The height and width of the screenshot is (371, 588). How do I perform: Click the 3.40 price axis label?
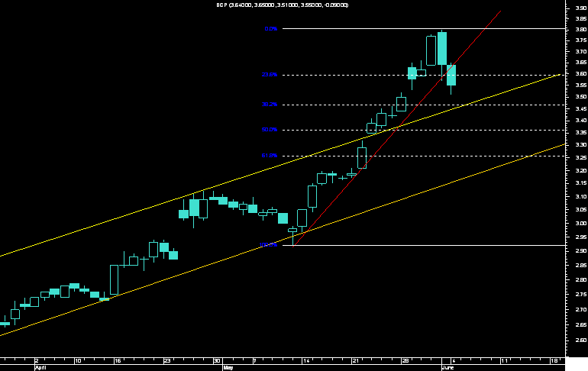coord(581,121)
